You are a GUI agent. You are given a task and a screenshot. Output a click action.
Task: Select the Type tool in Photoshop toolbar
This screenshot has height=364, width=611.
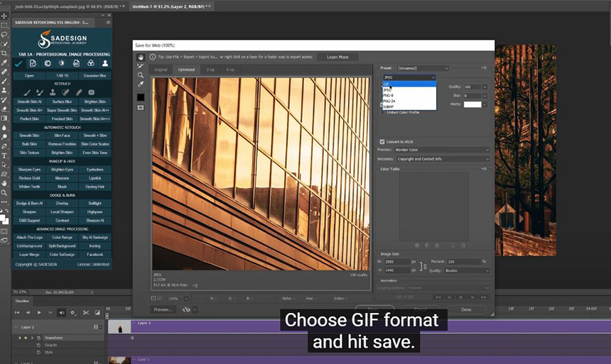[4, 155]
